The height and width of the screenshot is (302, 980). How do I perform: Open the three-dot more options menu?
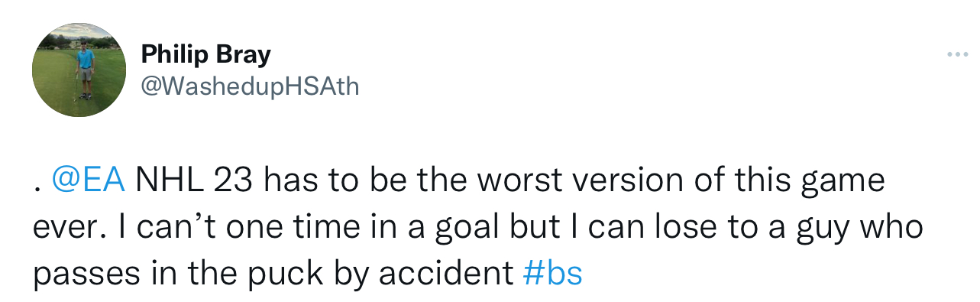coord(957,55)
